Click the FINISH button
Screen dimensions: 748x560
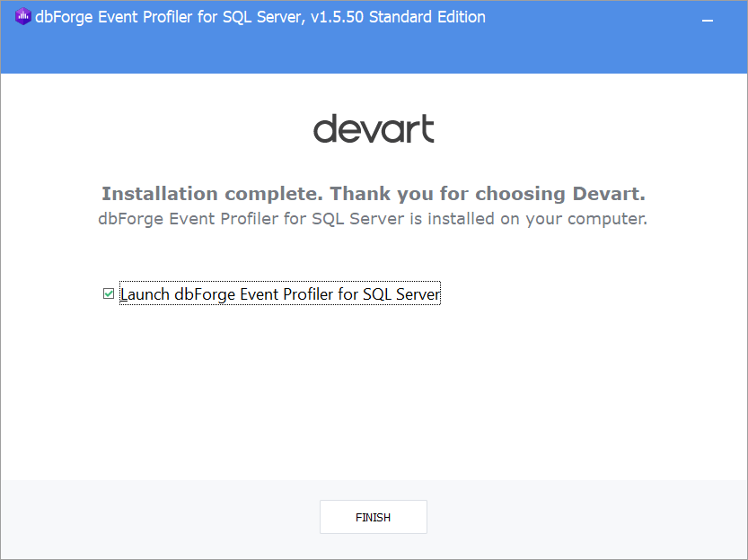(373, 517)
